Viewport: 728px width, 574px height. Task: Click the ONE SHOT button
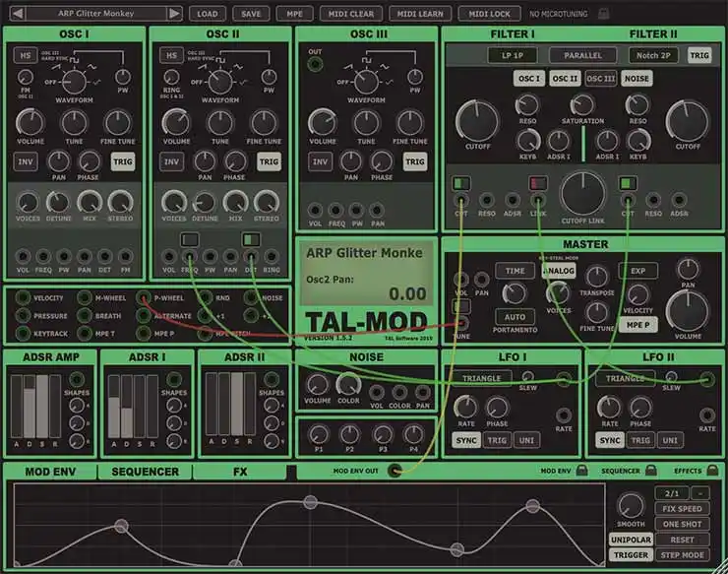coord(682,524)
